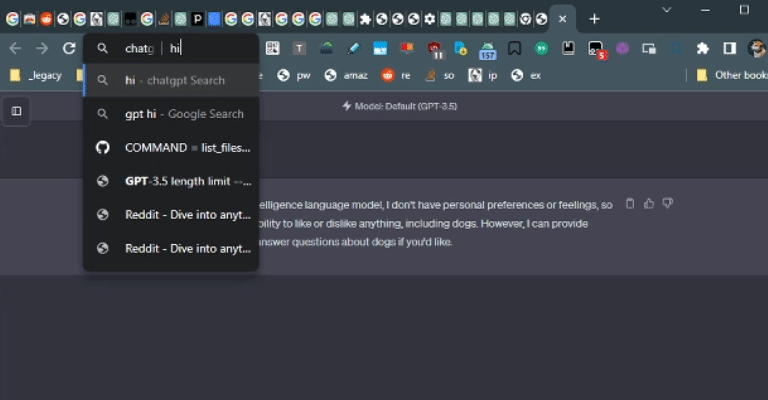Viewport: 768px width, 400px height.
Task: Go back to the previous page
Action: click(15, 48)
